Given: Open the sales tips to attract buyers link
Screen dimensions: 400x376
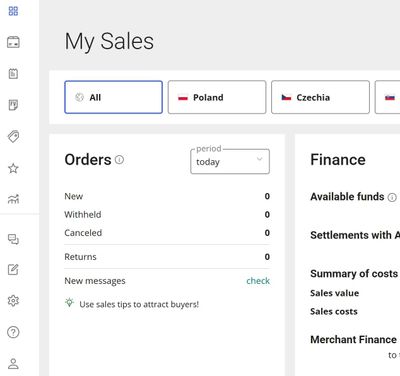Looking at the screenshot, I should coord(139,304).
